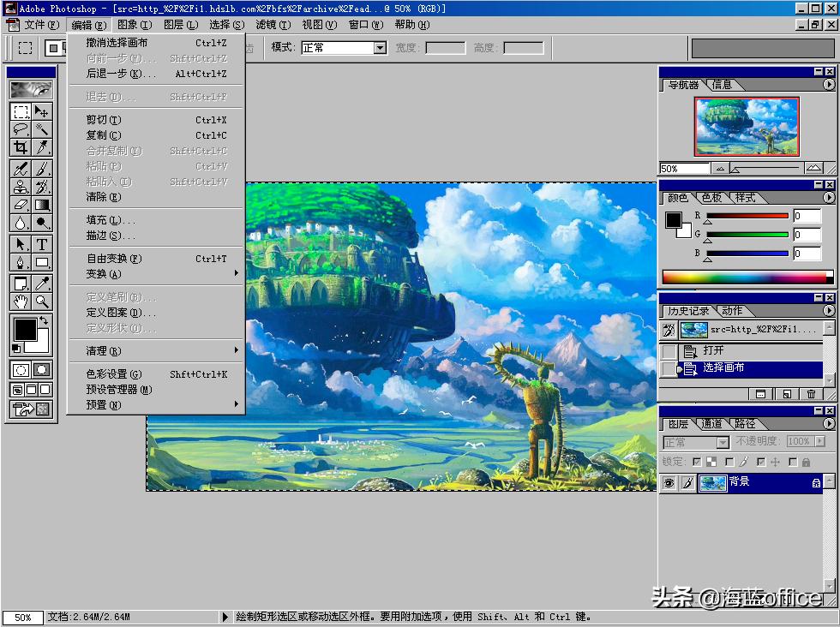Click the trash icon in the History panel
The height and width of the screenshot is (627, 840).
pos(811,393)
